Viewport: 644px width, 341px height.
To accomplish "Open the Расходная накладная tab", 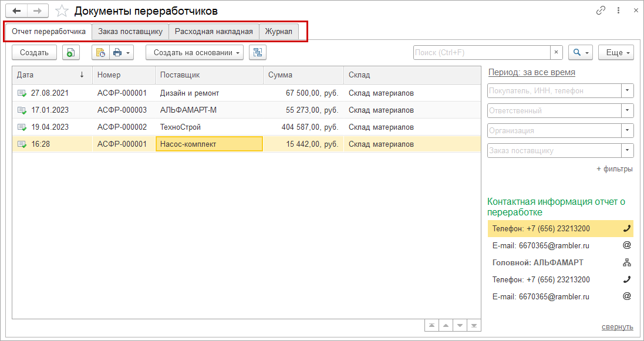I will coord(214,32).
